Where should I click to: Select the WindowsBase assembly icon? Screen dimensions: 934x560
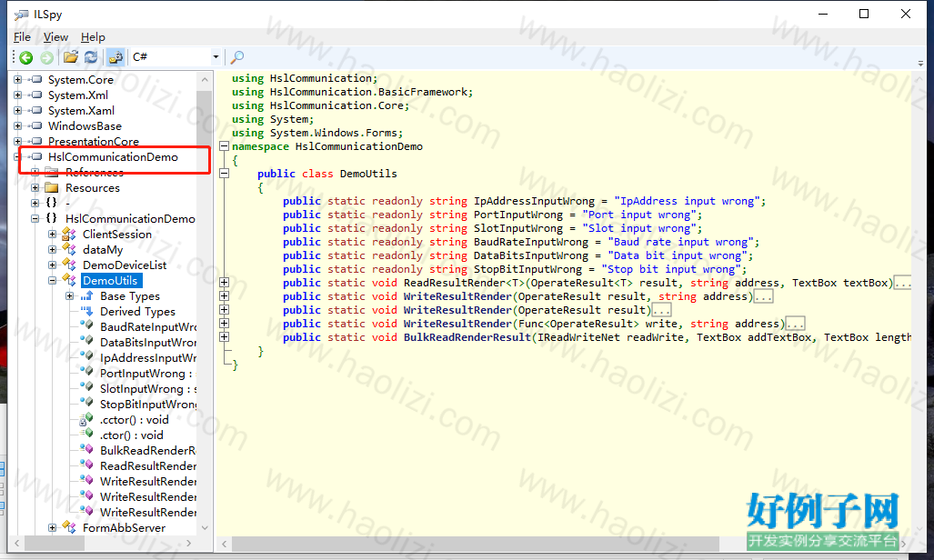35,125
